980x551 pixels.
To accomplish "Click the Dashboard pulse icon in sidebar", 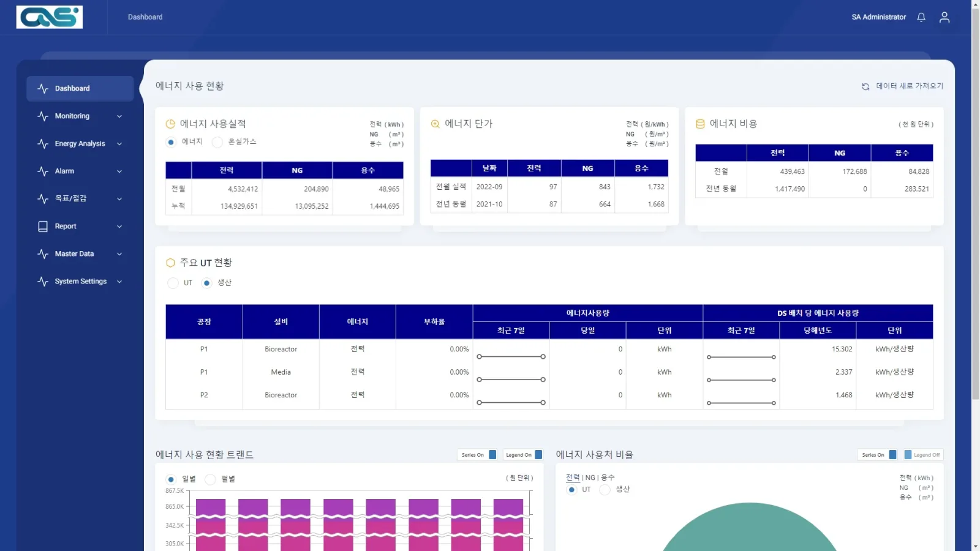I will 43,88.
